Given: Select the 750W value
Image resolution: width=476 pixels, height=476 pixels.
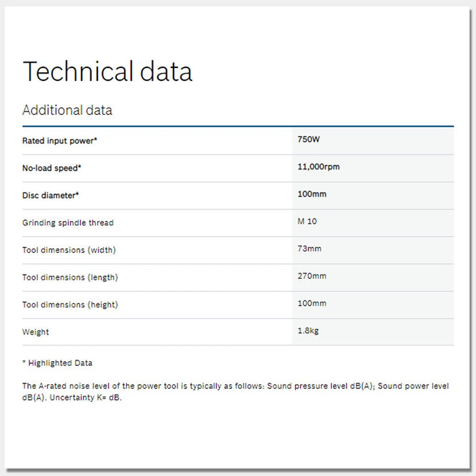Looking at the screenshot, I should coord(309,139).
